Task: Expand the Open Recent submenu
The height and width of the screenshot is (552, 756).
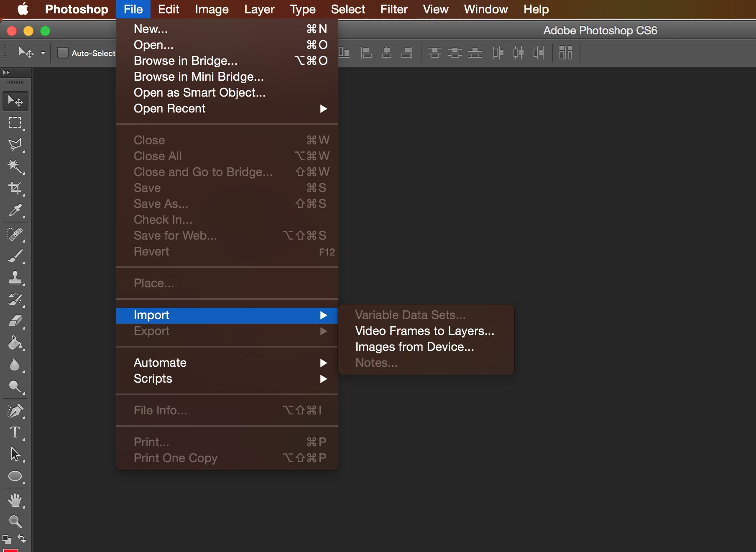Action: tap(227, 109)
